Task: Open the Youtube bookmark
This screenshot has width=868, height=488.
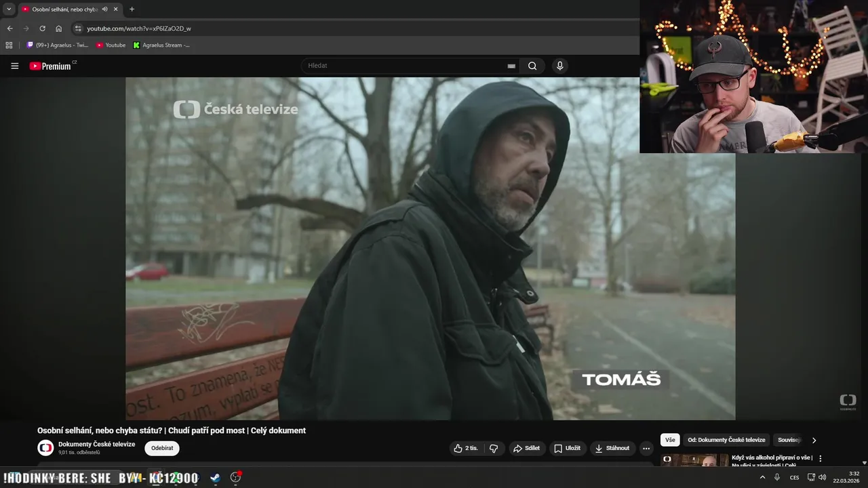Action: (x=111, y=45)
